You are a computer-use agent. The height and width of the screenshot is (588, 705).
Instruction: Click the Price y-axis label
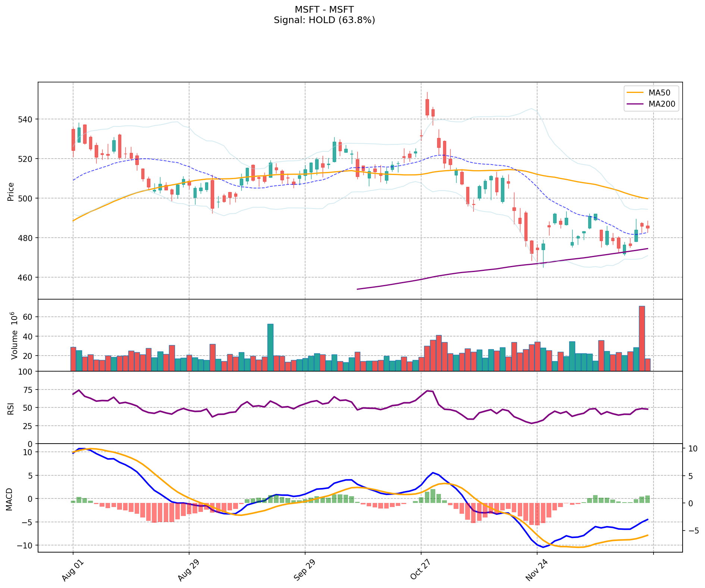pos(11,191)
